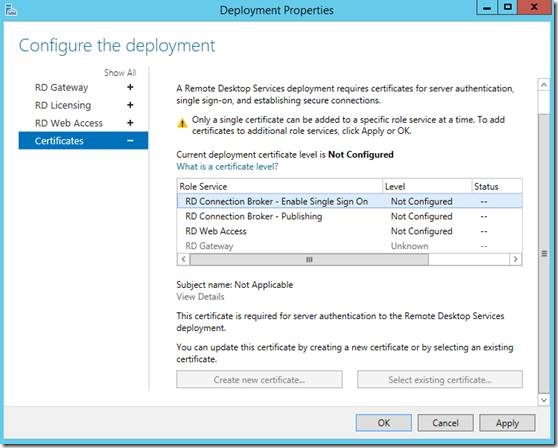The width and height of the screenshot is (558, 448).
Task: Open 'What is a certificate level?' link
Action: point(227,167)
